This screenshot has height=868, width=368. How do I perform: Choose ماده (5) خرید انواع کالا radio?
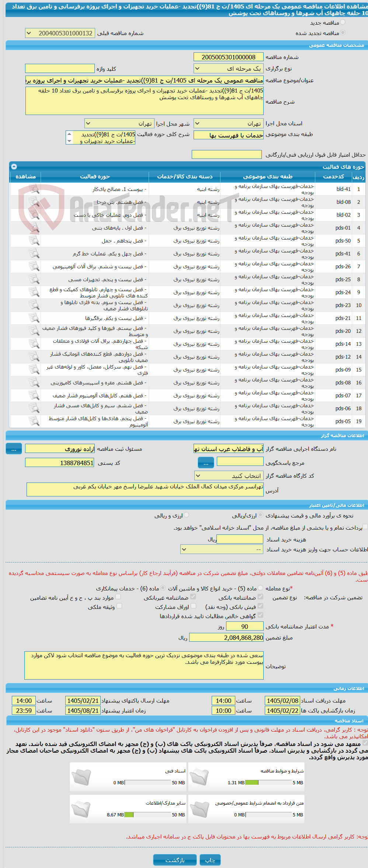click(x=260, y=588)
